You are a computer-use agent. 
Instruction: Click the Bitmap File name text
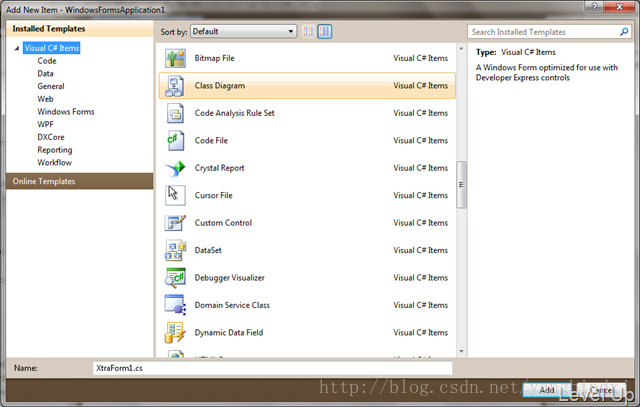click(x=214, y=58)
